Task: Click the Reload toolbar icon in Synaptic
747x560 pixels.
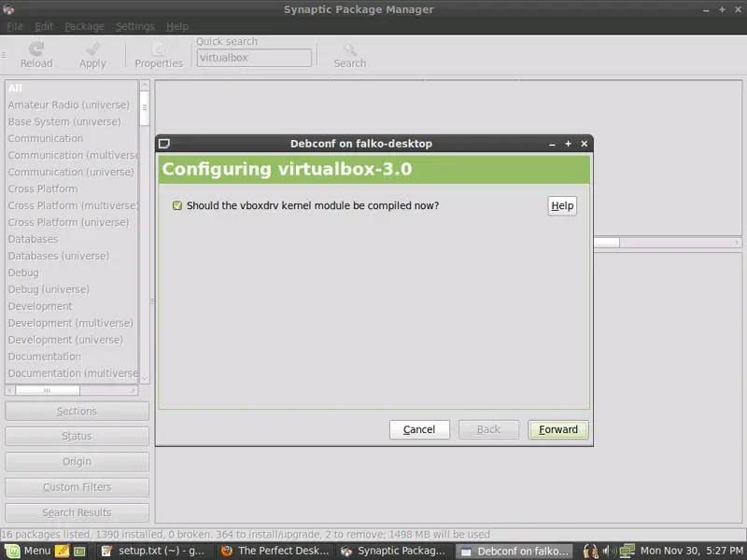Action: click(x=36, y=49)
